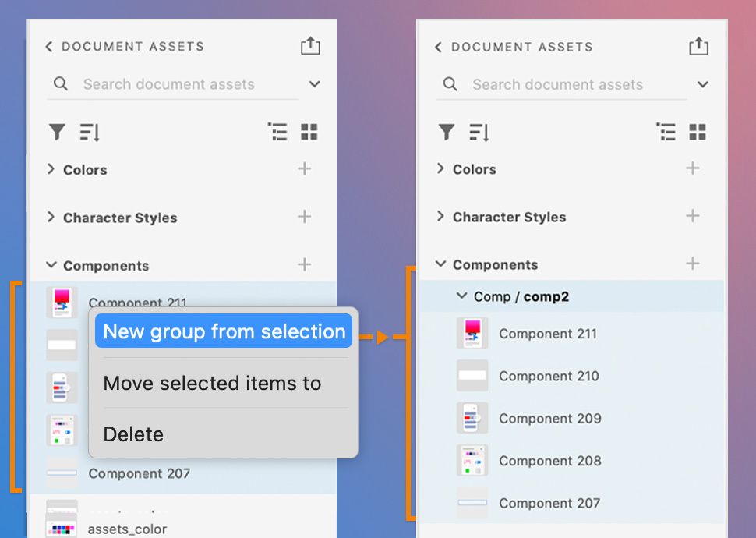Select Delete from the context menu
Screen dimensions: 756x538
pos(133,434)
